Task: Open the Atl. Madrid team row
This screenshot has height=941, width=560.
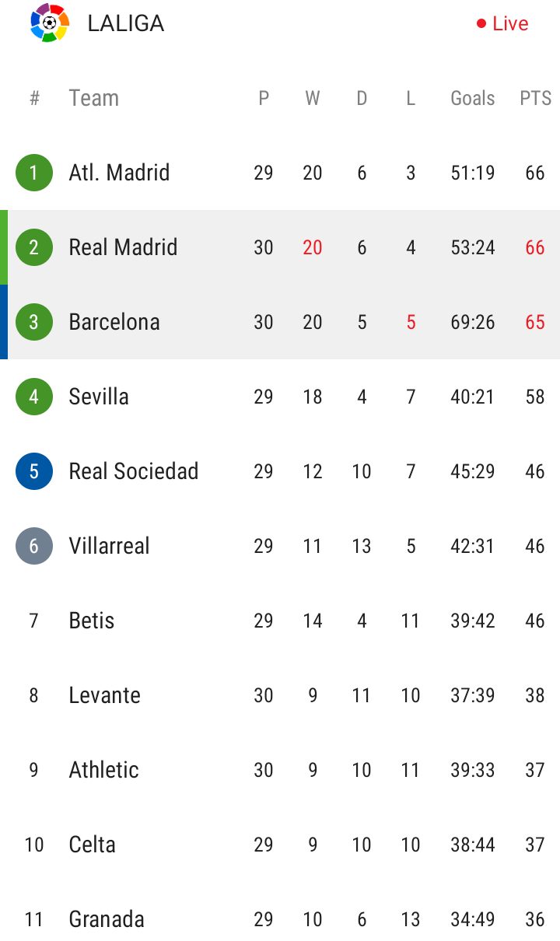Action: [x=119, y=173]
